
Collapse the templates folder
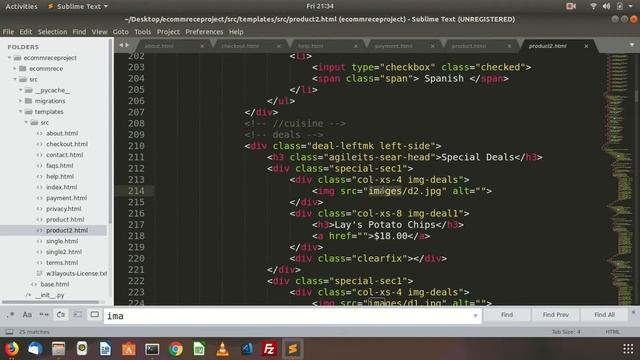(x=20, y=111)
